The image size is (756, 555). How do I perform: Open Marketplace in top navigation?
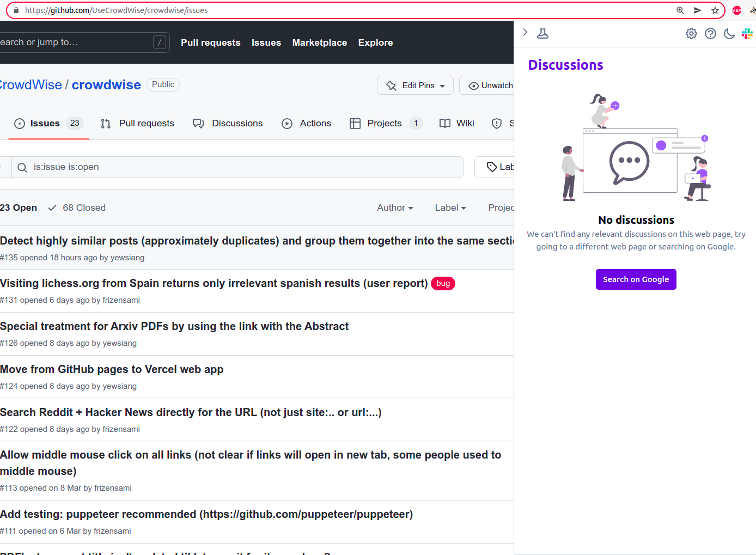click(320, 42)
